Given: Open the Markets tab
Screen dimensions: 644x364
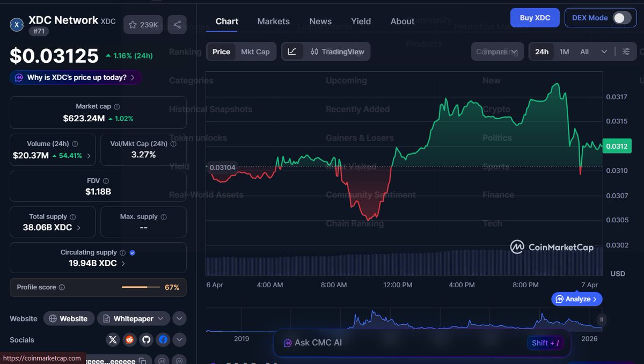Looking at the screenshot, I should pyautogui.click(x=274, y=21).
